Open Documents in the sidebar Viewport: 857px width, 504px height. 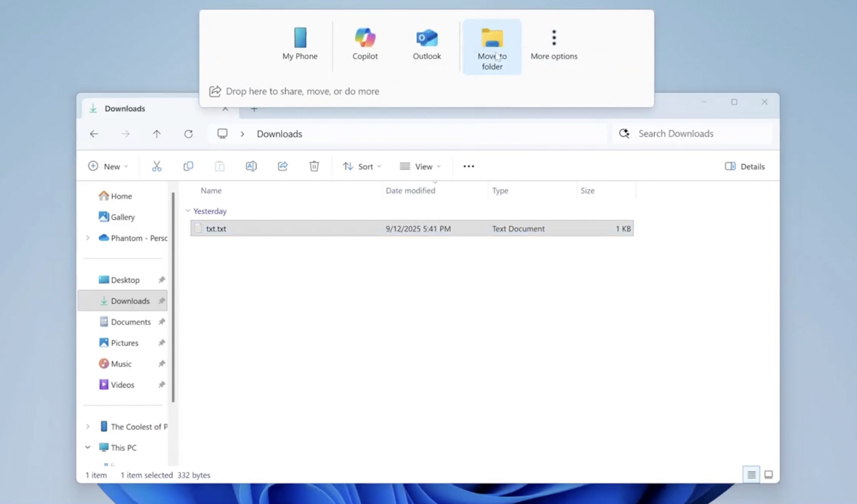pos(125,321)
